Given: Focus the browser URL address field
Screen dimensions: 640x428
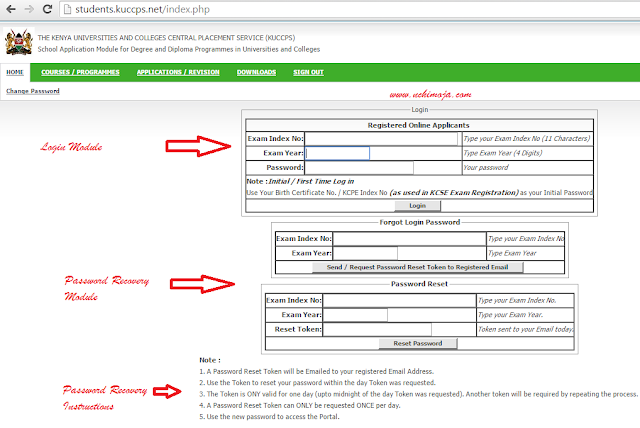Looking at the screenshot, I should [351, 9].
